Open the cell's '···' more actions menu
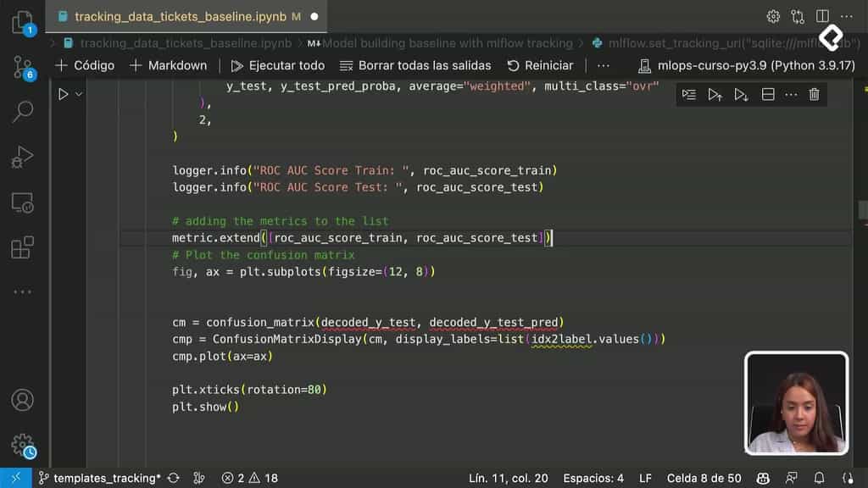The height and width of the screenshot is (488, 868). pyautogui.click(x=791, y=94)
